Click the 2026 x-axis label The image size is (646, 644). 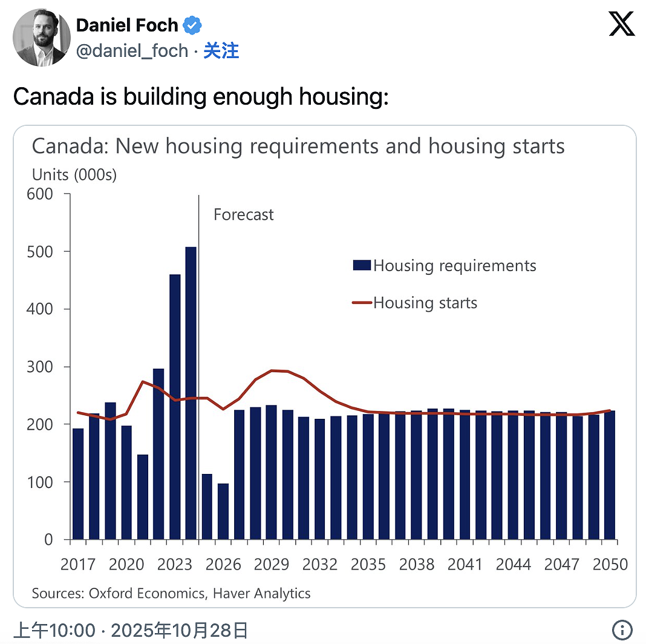[x=223, y=564]
